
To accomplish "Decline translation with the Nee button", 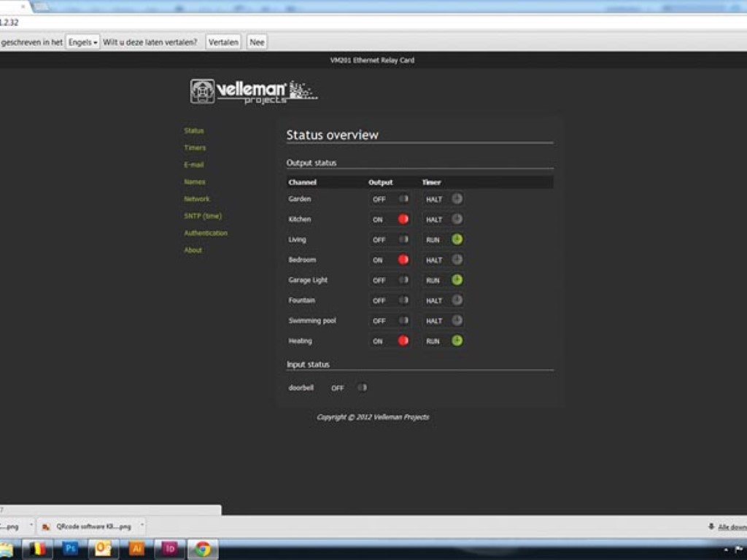I will [x=257, y=42].
